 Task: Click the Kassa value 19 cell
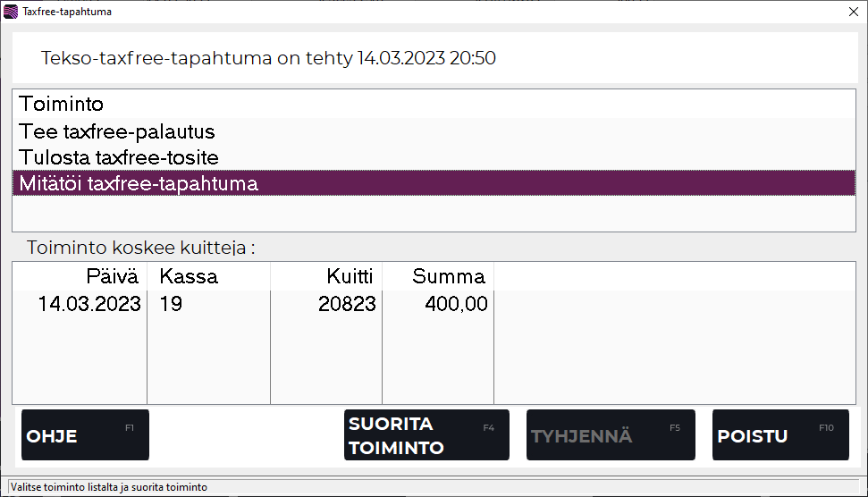point(172,304)
